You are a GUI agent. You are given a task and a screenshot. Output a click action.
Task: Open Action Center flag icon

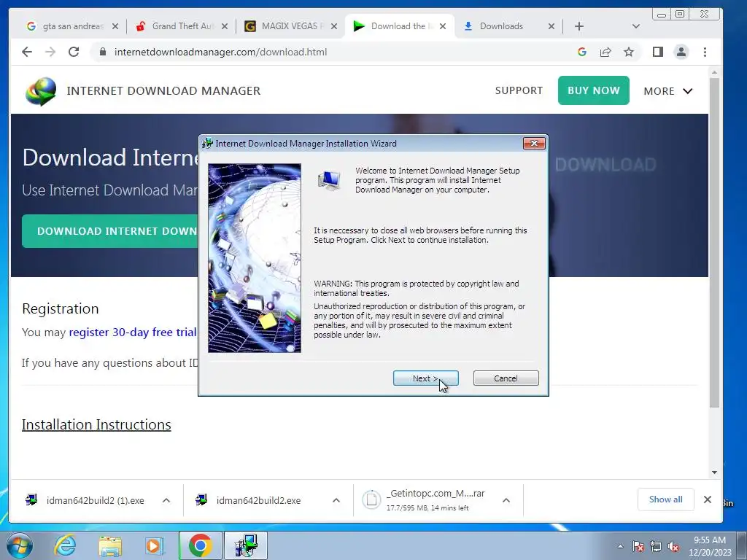pyautogui.click(x=638, y=547)
